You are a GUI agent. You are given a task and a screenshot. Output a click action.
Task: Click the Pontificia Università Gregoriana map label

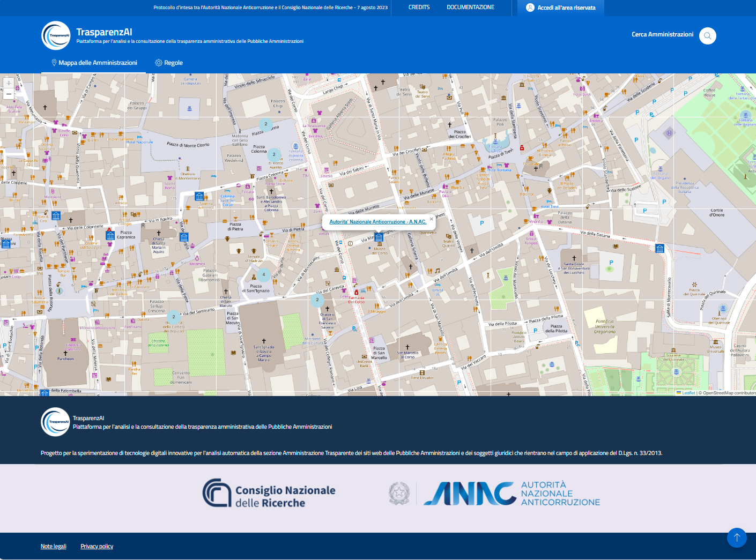point(605,326)
